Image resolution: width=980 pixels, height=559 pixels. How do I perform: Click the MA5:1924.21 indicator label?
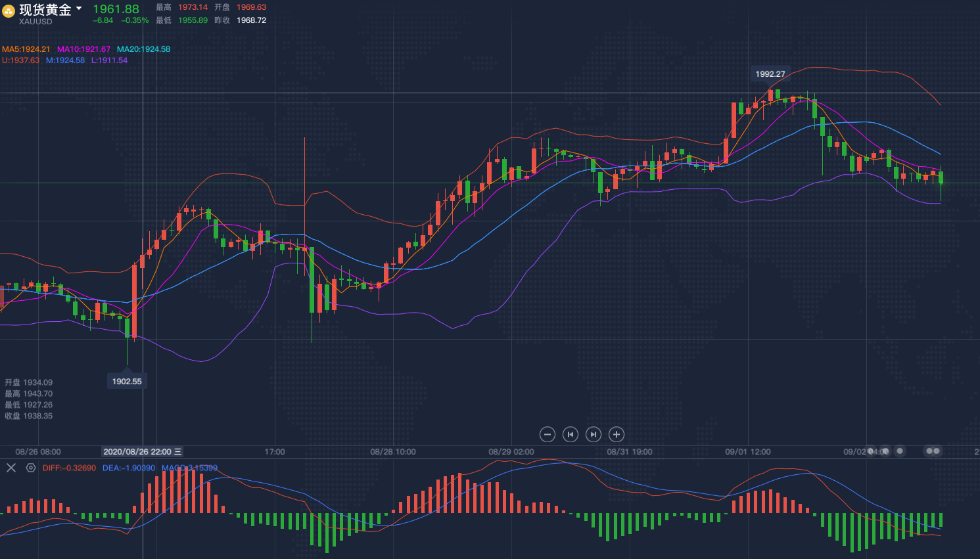(26, 49)
